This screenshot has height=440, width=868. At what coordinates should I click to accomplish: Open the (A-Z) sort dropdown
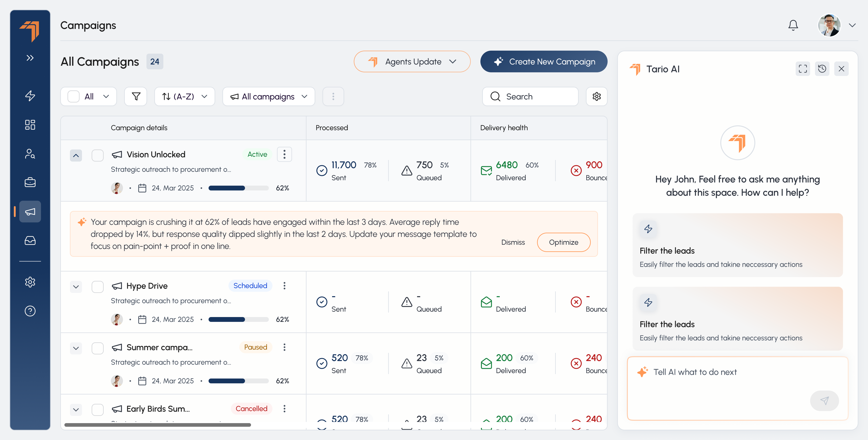coord(185,96)
